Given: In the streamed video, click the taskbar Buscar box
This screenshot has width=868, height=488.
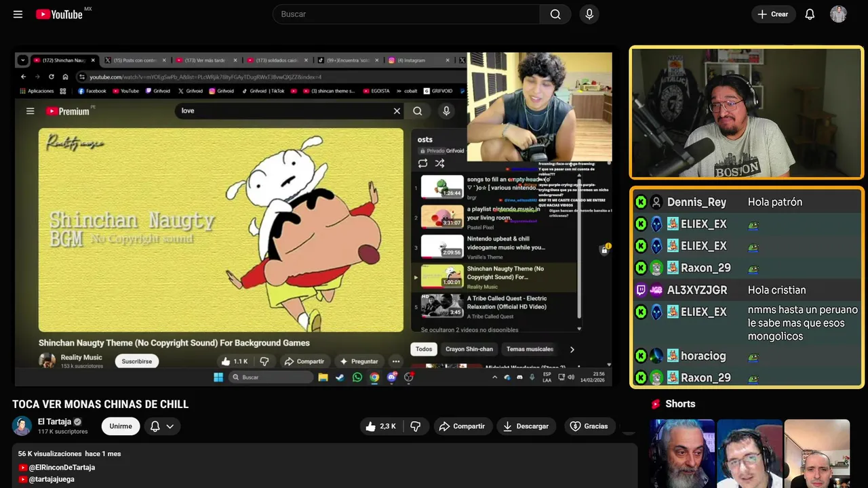Looking at the screenshot, I should (x=270, y=378).
